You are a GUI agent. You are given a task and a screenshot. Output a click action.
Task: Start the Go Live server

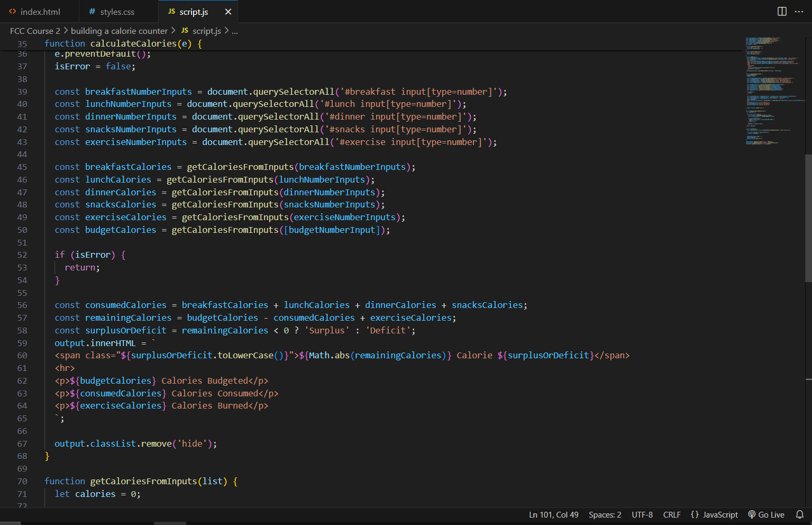[x=766, y=514]
